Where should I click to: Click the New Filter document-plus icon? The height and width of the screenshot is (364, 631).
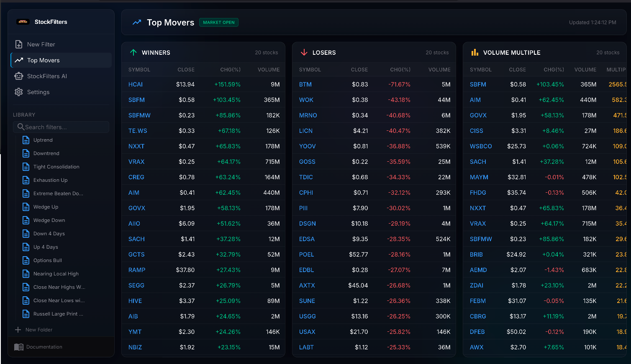click(19, 44)
